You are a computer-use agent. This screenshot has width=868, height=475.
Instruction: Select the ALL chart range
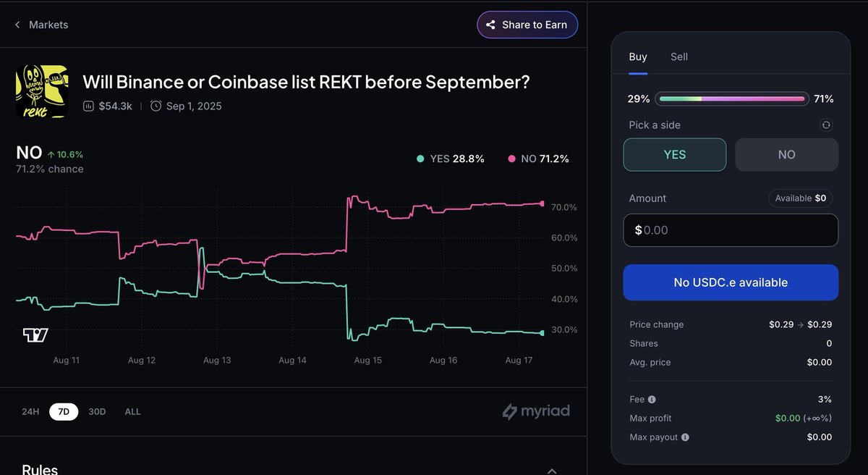pos(132,411)
